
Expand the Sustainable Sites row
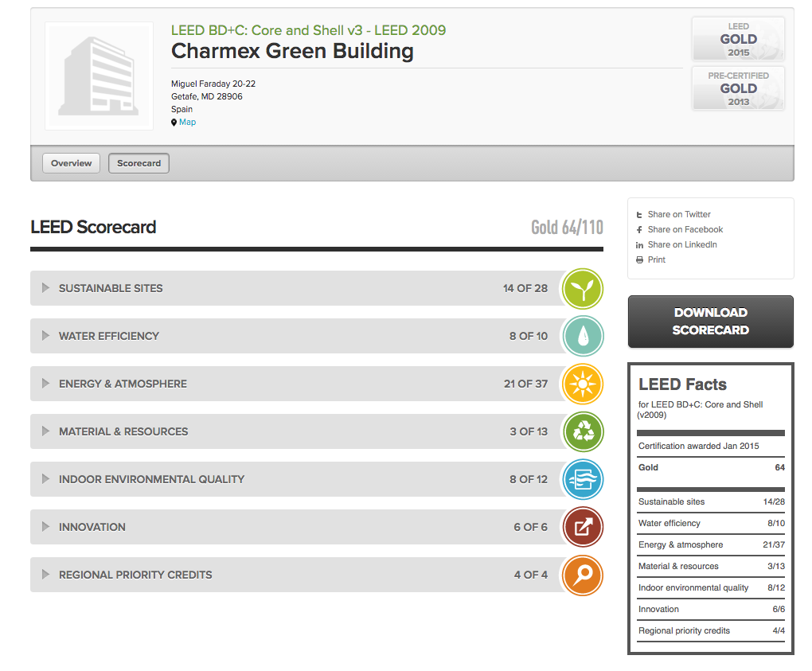(45, 288)
